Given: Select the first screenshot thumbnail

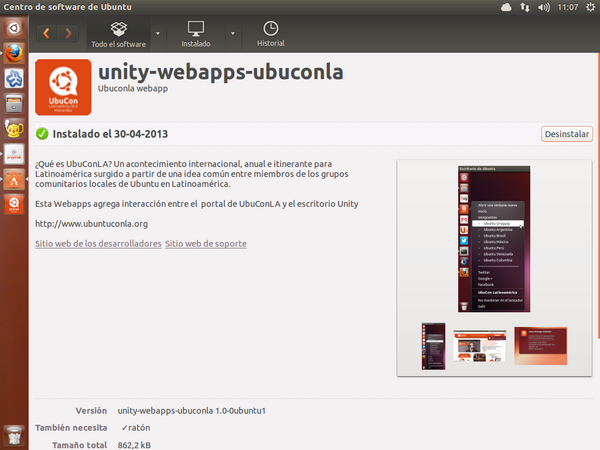Looking at the screenshot, I should 434,346.
